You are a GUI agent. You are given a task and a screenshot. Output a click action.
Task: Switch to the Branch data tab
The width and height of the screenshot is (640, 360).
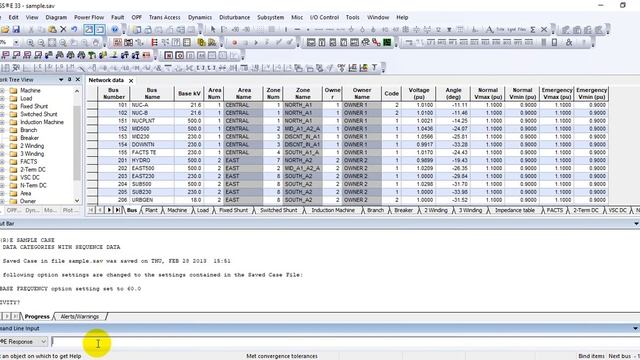click(x=375, y=210)
